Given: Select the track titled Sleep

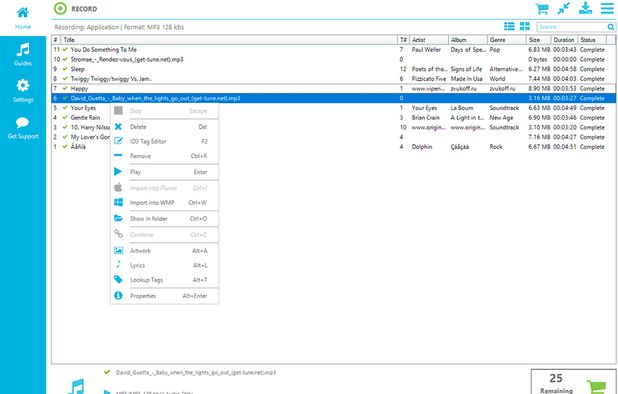Looking at the screenshot, I should (x=78, y=69).
